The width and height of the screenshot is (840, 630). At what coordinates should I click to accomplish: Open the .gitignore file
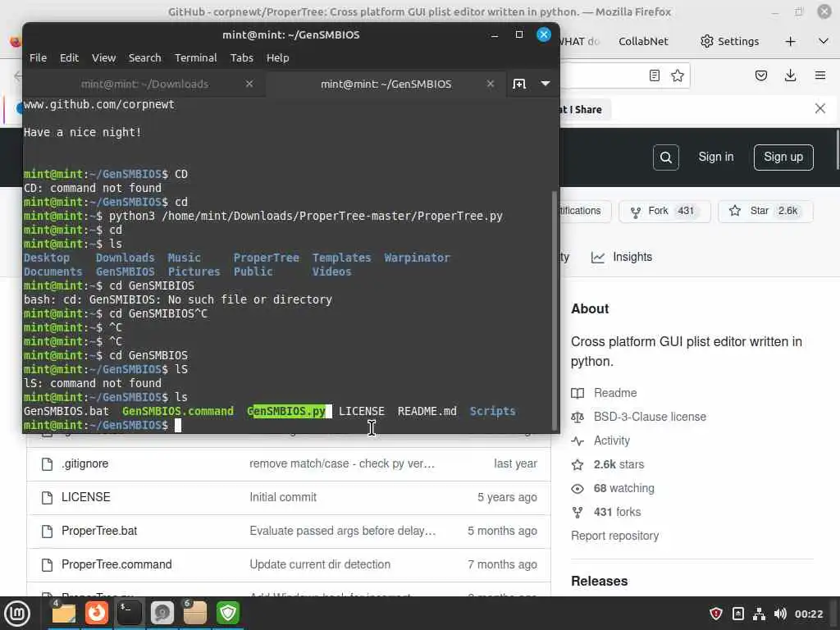pos(84,464)
